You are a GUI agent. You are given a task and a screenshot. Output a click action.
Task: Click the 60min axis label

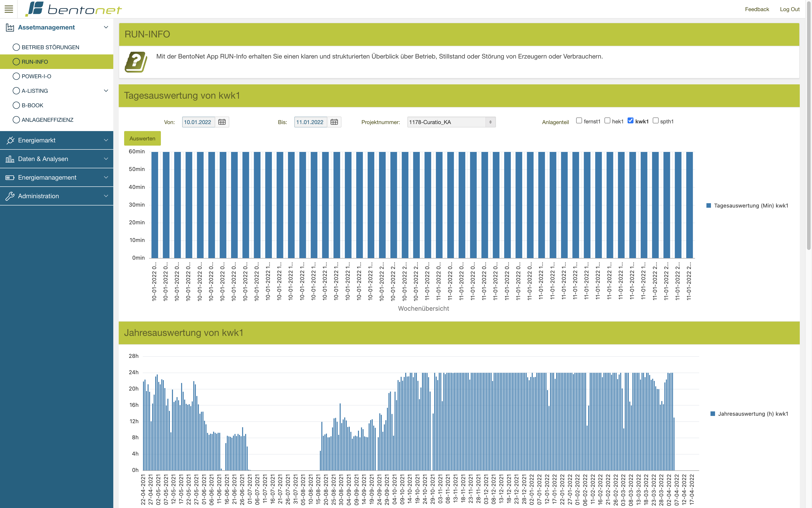click(x=137, y=151)
